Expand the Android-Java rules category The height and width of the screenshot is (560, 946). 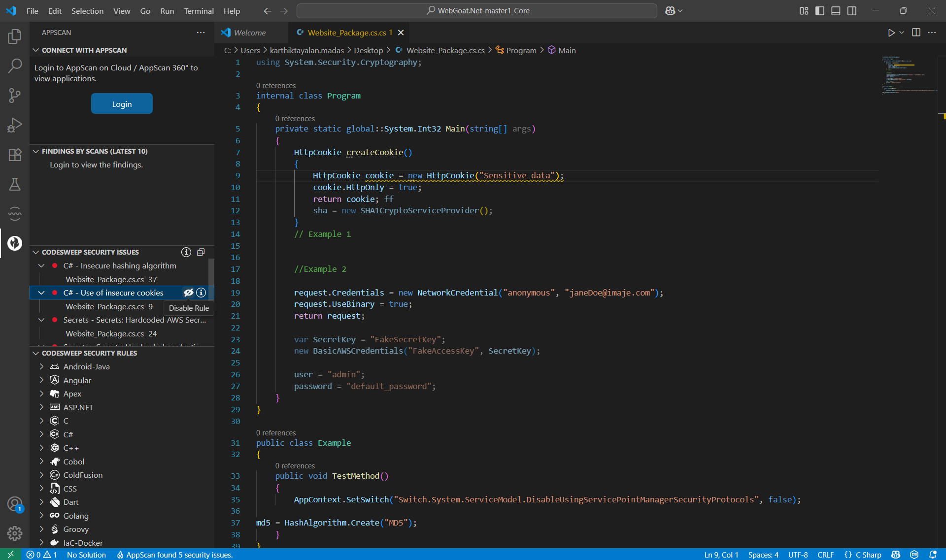tap(41, 366)
